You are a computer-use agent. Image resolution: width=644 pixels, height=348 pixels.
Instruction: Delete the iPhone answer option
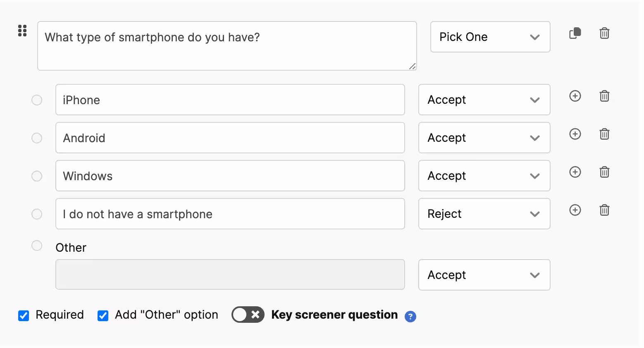click(x=604, y=96)
